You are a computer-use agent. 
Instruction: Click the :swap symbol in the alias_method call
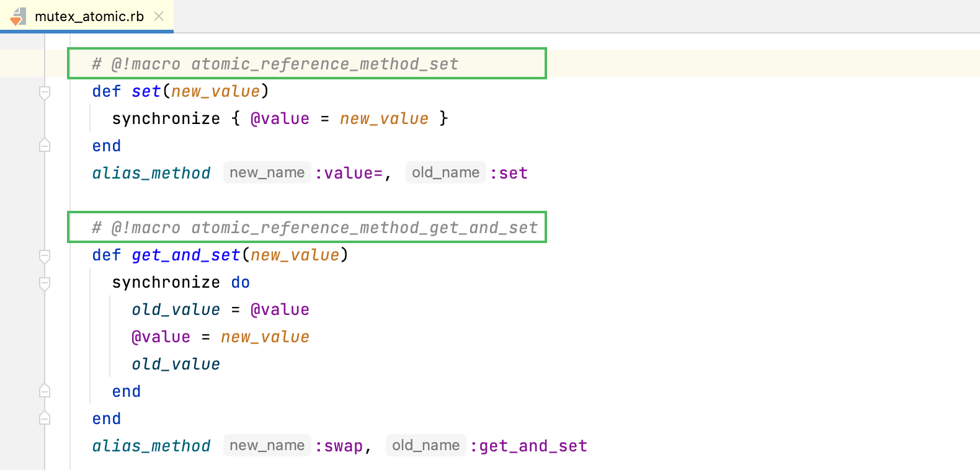coord(339,446)
